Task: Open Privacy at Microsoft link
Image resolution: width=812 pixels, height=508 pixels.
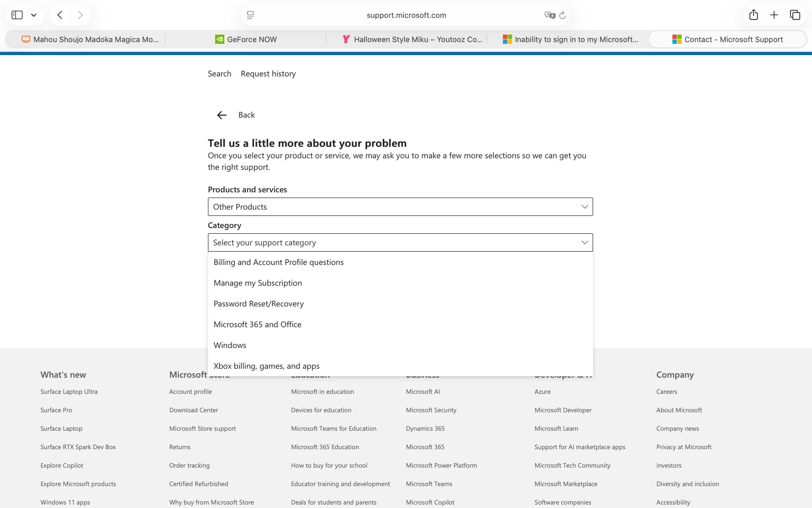Action: point(684,447)
